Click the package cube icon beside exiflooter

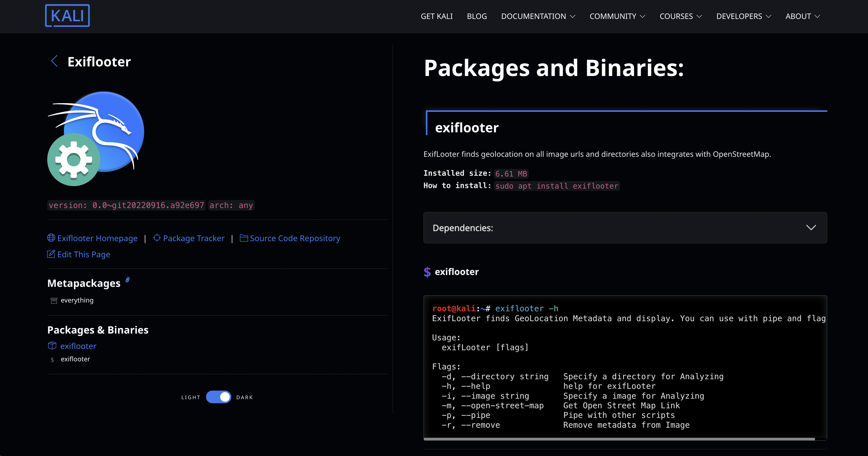tap(52, 345)
